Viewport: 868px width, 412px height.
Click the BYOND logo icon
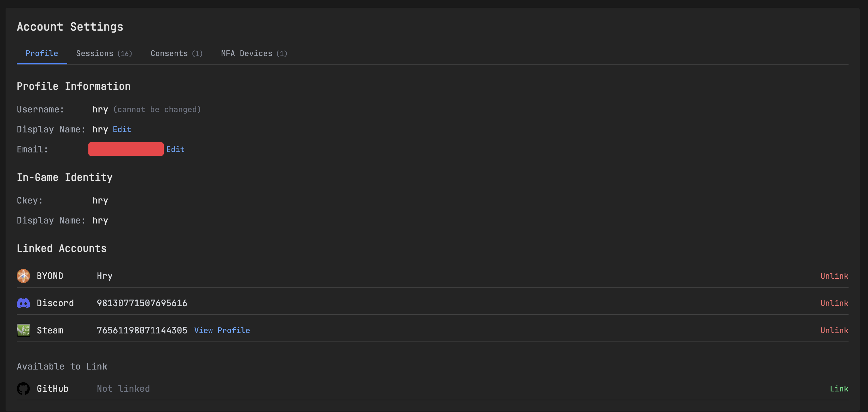click(23, 276)
